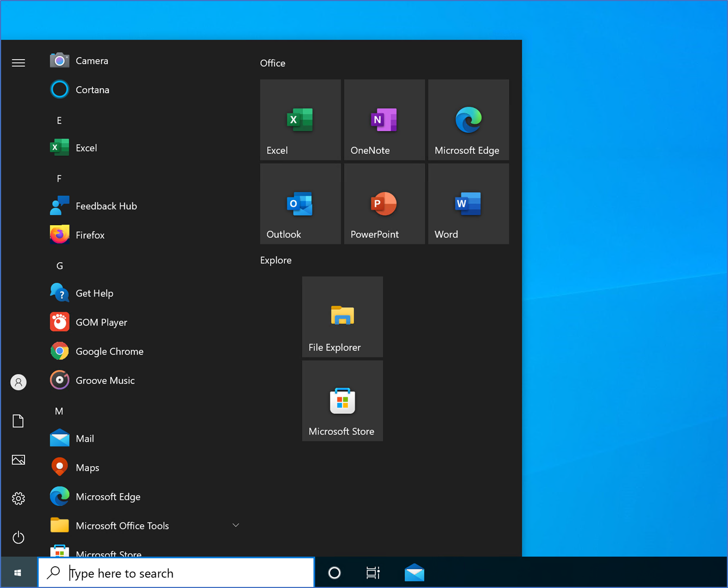Open the Microsoft Store tile

point(343,401)
